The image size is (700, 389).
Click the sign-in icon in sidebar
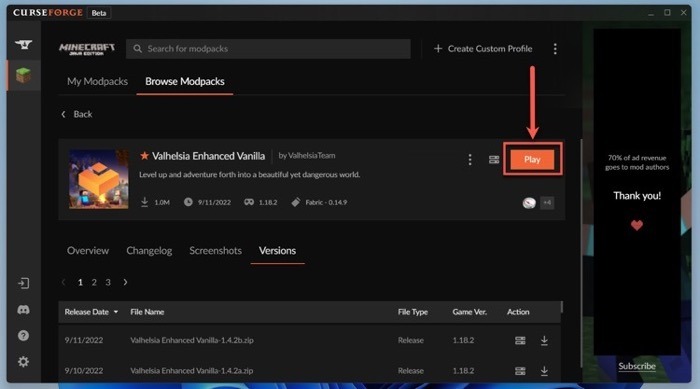[23, 283]
